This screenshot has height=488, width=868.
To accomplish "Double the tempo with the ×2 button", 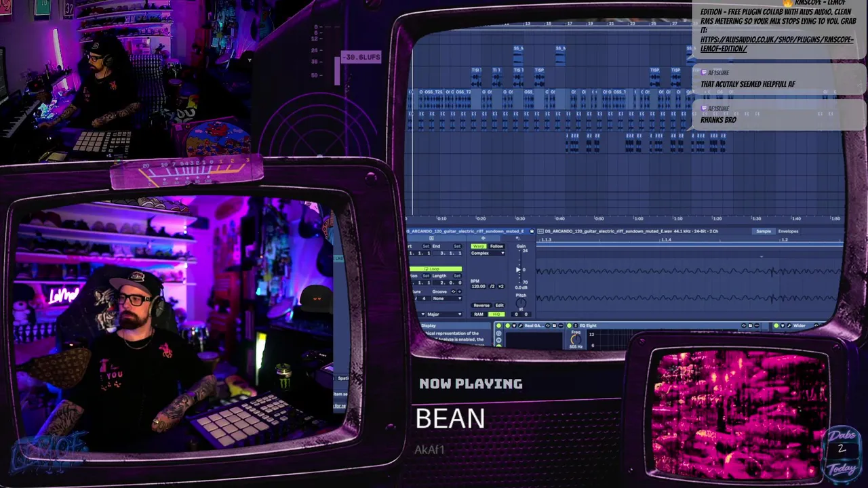I will 501,286.
